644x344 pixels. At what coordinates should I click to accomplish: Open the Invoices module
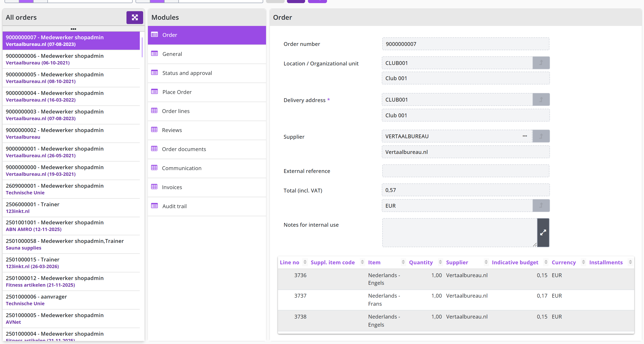[207, 187]
